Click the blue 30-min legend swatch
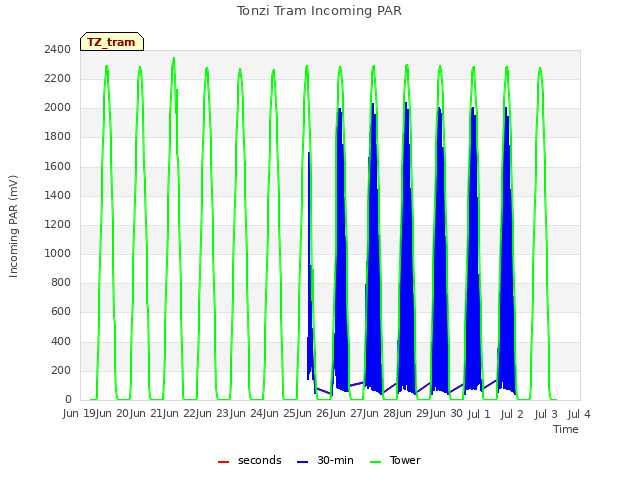 [x=302, y=462]
